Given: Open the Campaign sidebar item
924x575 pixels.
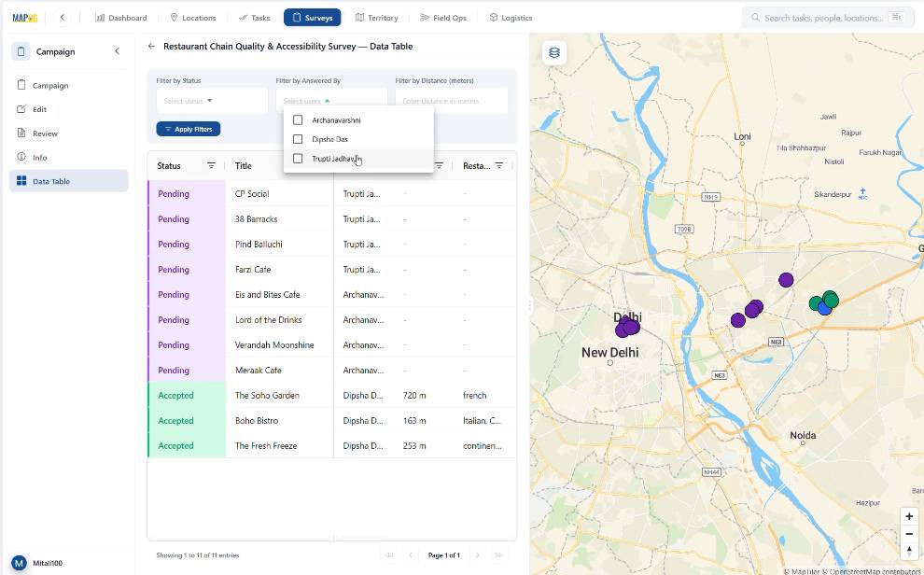Looking at the screenshot, I should click(x=69, y=86).
